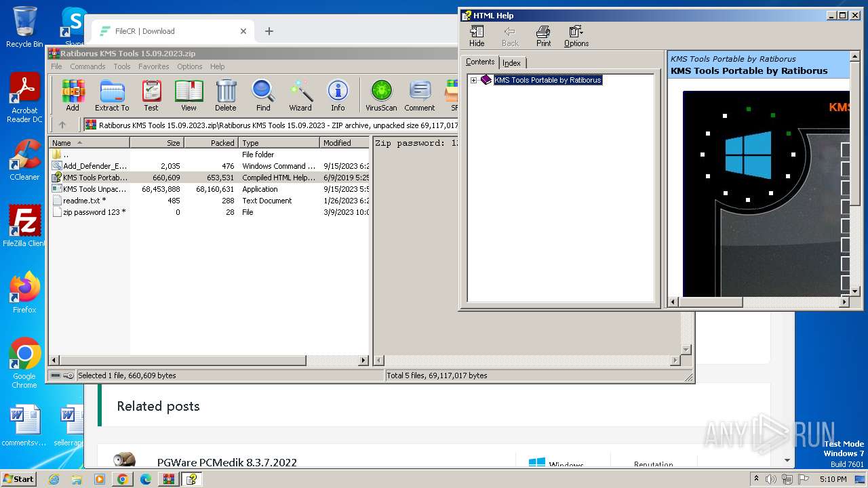Click the Find magnifier icon
This screenshot has width=868, height=488.
[x=263, y=95]
